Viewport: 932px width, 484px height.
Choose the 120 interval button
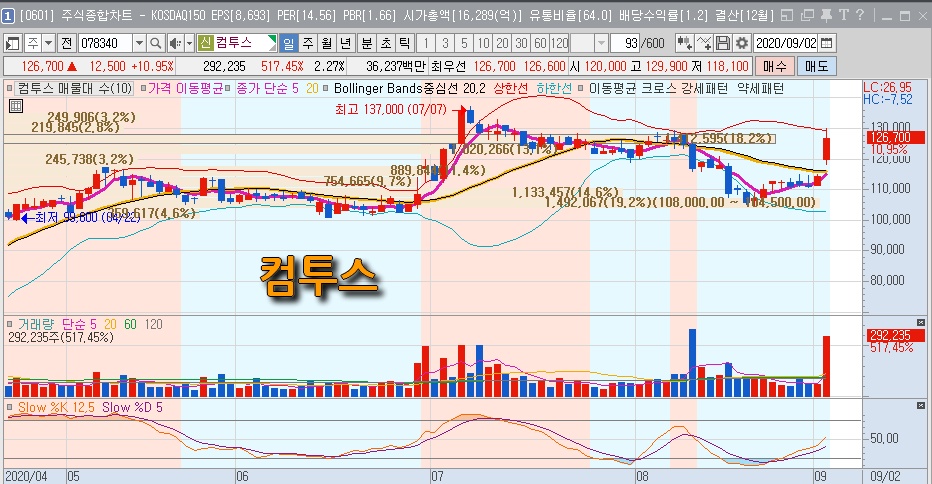coord(559,43)
